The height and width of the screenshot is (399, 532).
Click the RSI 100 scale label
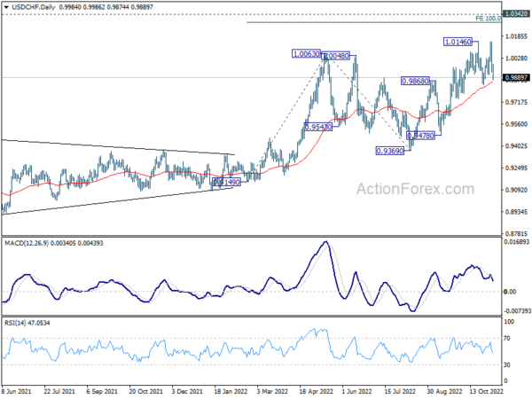click(509, 322)
